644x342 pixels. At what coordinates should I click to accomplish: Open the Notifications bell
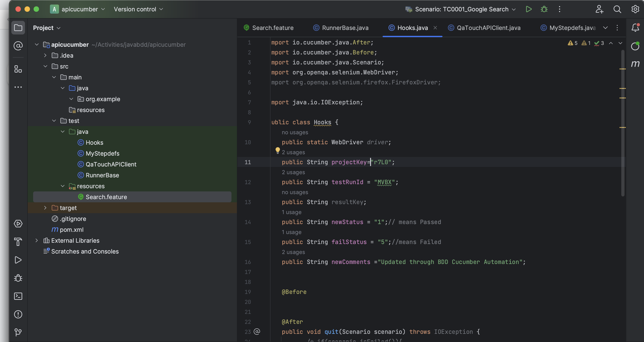[x=635, y=27]
